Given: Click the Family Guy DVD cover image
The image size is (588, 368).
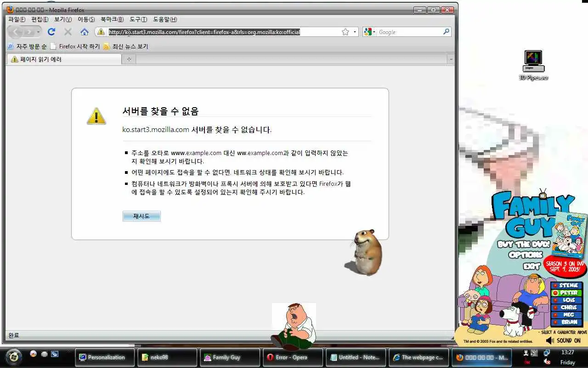Looking at the screenshot, I should [569, 235].
